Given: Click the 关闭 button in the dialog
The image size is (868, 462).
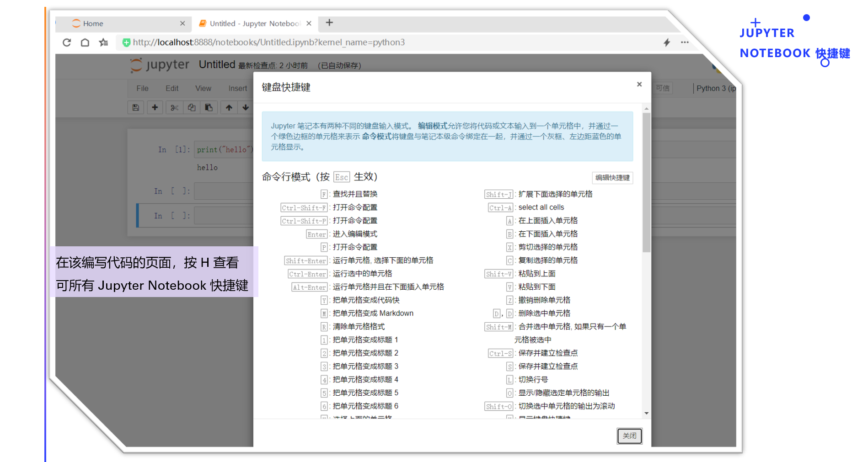Looking at the screenshot, I should (x=629, y=436).
